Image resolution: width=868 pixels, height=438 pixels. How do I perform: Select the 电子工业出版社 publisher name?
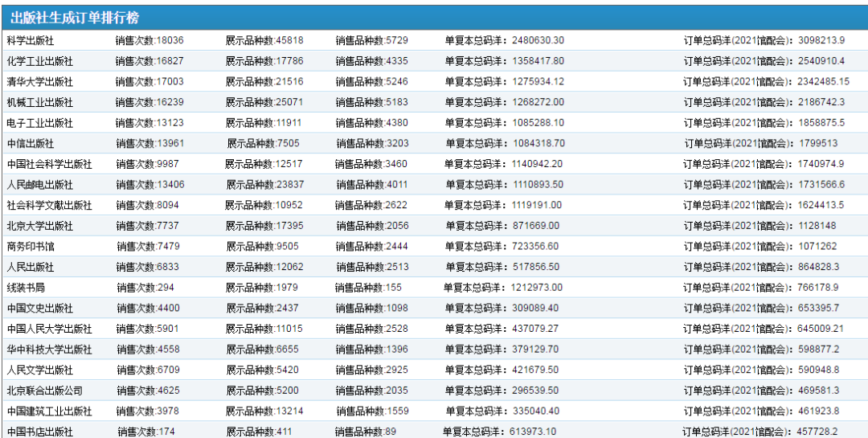pos(40,123)
